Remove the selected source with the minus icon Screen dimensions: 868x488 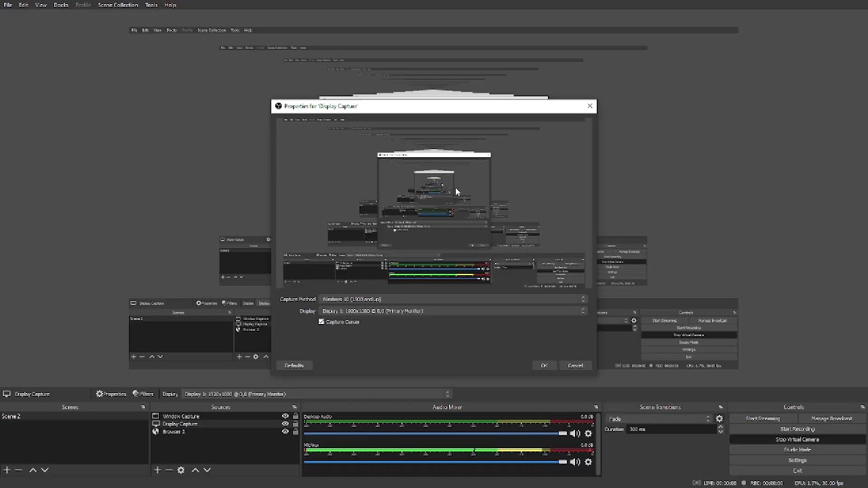click(169, 470)
